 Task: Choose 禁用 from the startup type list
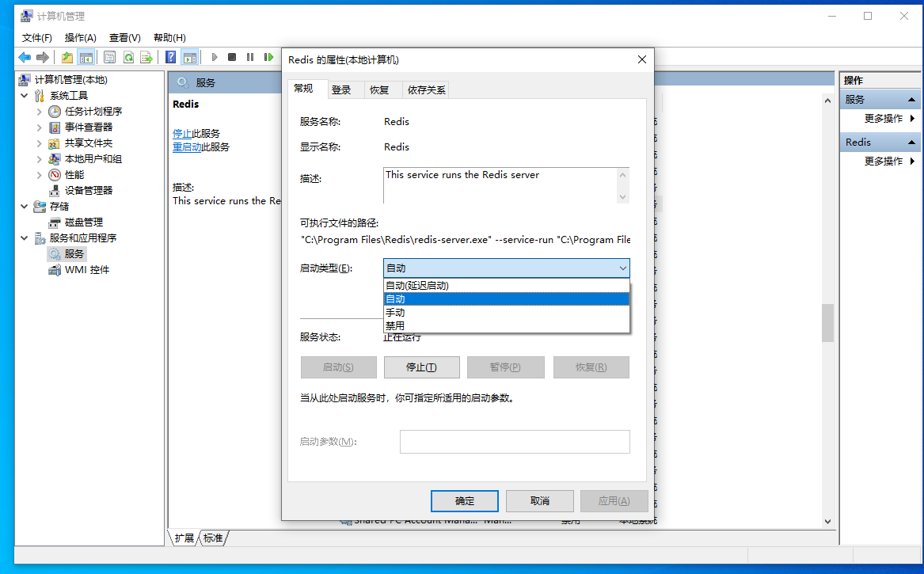point(395,325)
